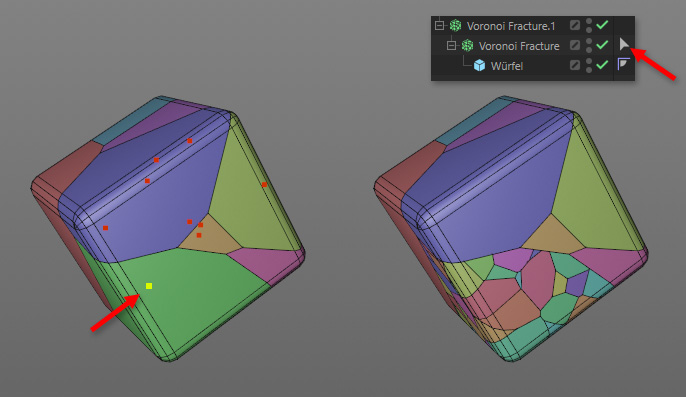This screenshot has height=397, width=686.
Task: Click the nested Voronoi Fracture object icon
Action: point(467,45)
